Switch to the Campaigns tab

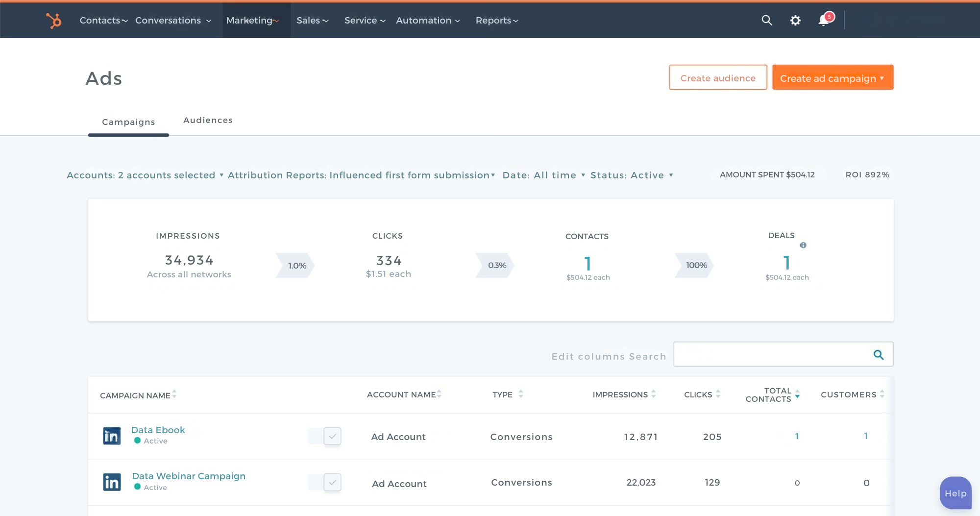[x=128, y=122]
